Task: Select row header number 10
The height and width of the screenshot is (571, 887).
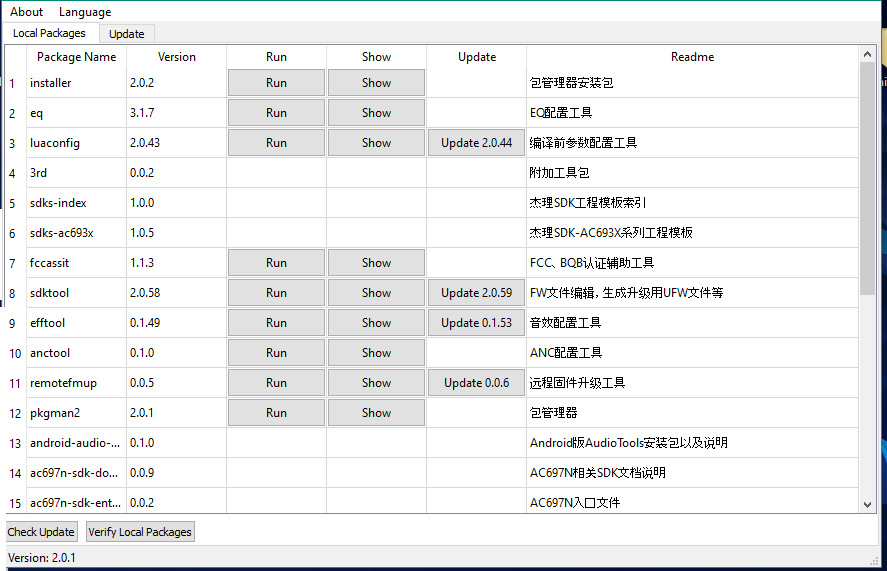Action: [15, 353]
